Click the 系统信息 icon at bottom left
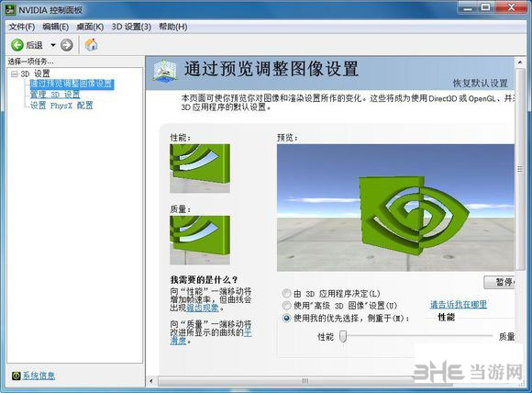The image size is (532, 393). pos(16,376)
